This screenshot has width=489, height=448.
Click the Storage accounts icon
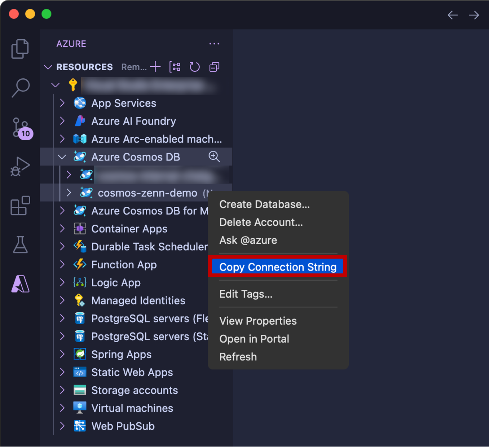pos(80,390)
